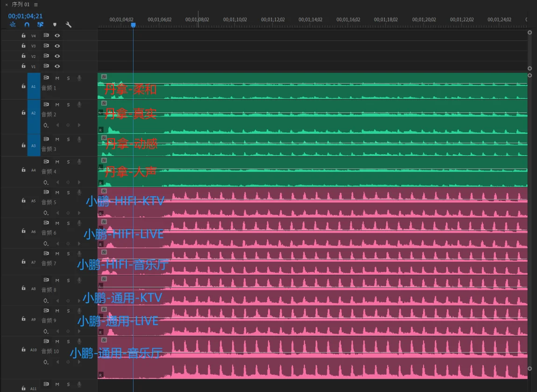Screen dimensions: 537x392
Task: Click the Linked Selection icon
Action: 41,25
